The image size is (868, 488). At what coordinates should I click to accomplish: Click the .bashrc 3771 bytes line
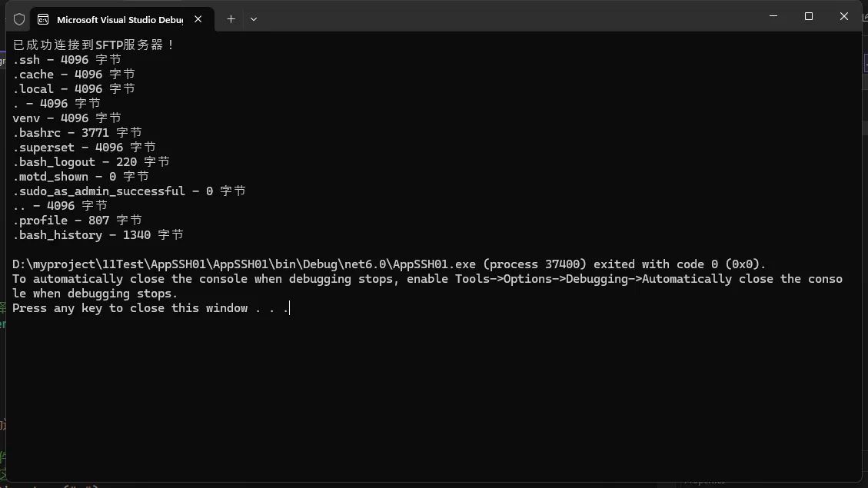(x=77, y=133)
